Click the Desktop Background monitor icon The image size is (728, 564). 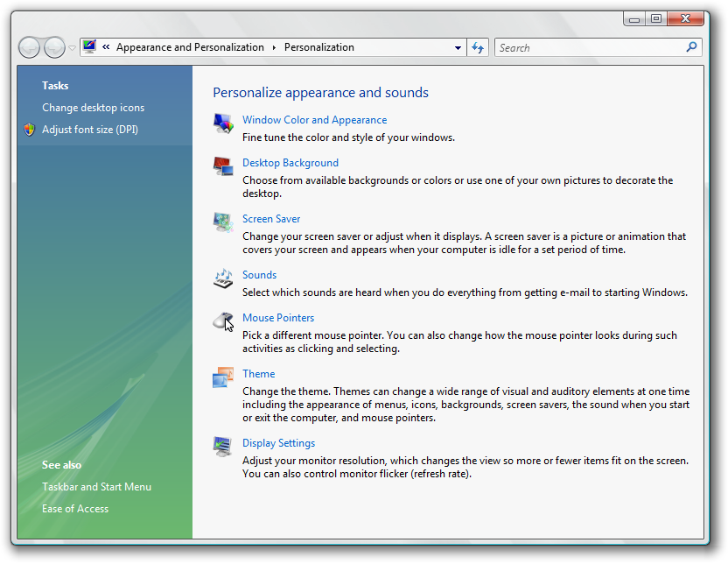pos(223,166)
